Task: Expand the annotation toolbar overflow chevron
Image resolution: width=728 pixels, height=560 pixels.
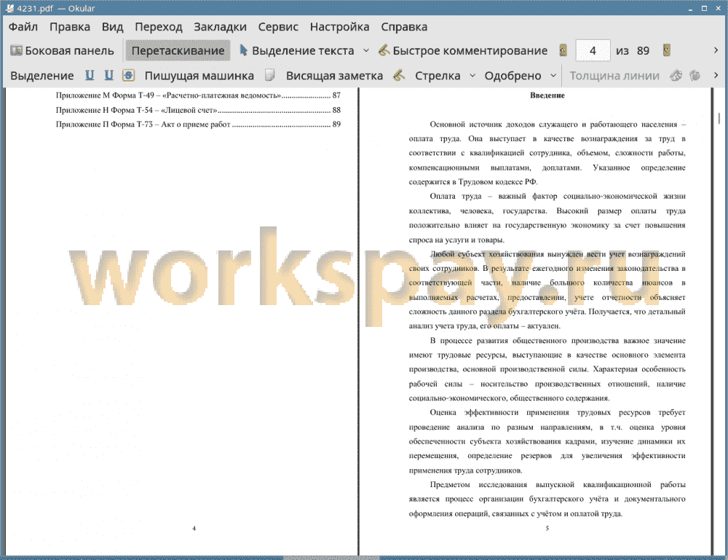Action: coord(716,75)
